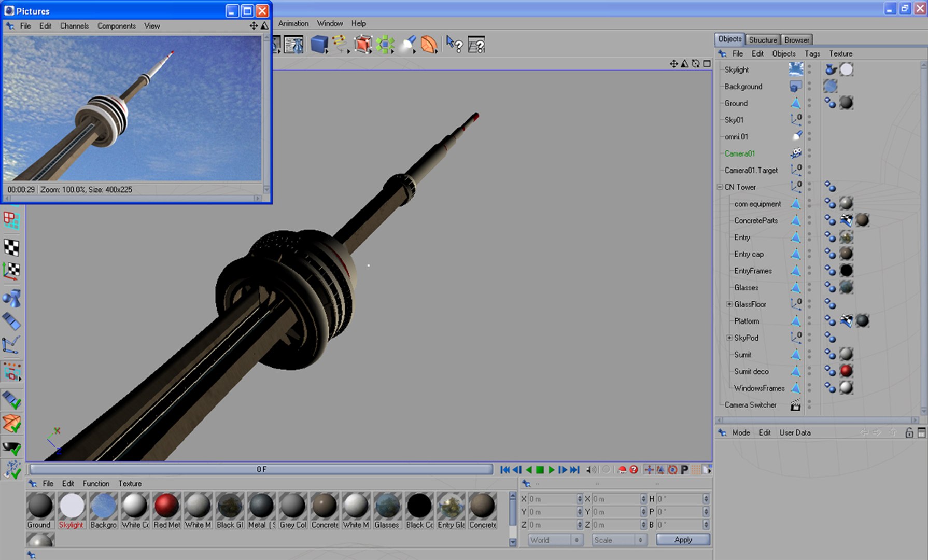The width and height of the screenshot is (928, 560).
Task: Open Channels menu in Pictures window
Action: click(74, 26)
